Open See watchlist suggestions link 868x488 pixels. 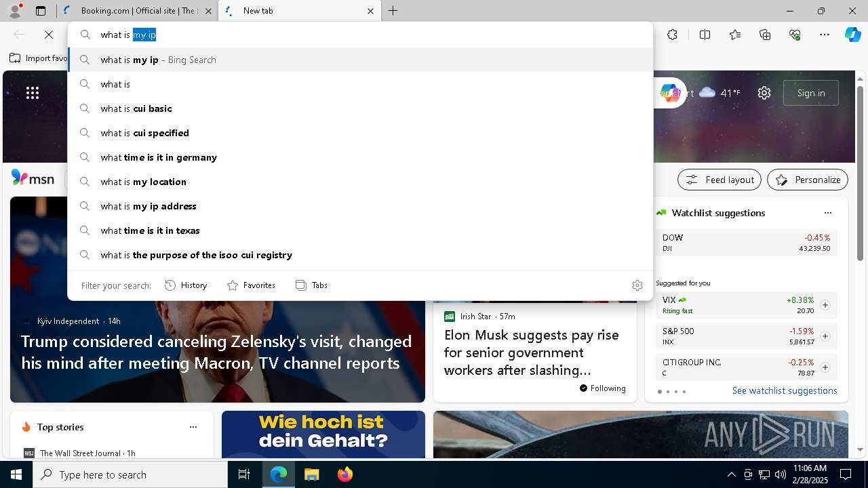785,390
